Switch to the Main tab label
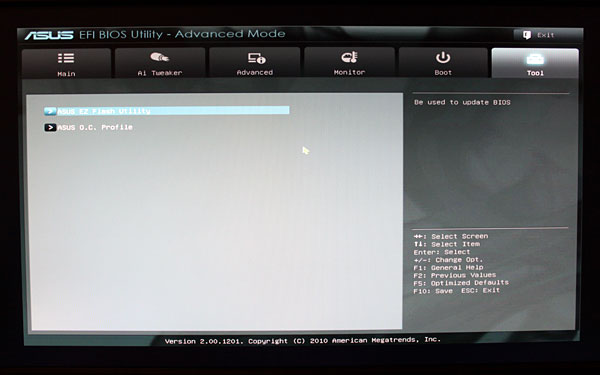 point(66,73)
